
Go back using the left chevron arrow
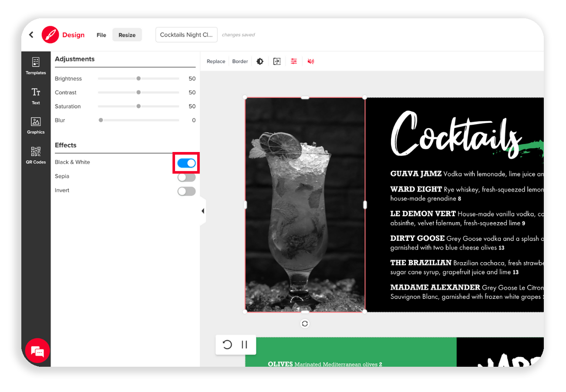(31, 35)
